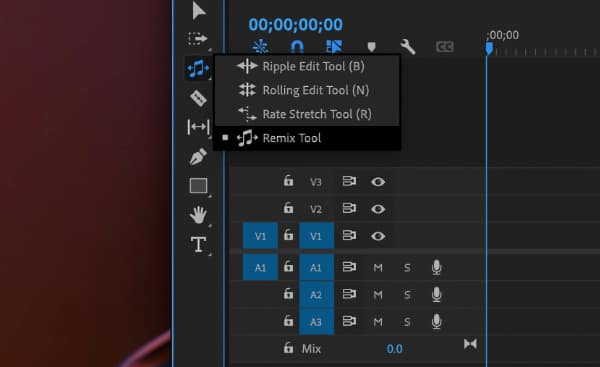Viewport: 600px width, 367px height.
Task: Toggle Sync Lock on track V1
Action: (x=349, y=235)
